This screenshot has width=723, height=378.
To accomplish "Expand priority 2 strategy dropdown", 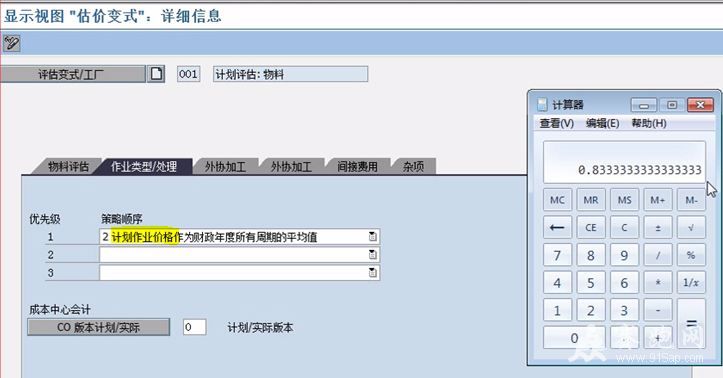I will pos(373,254).
